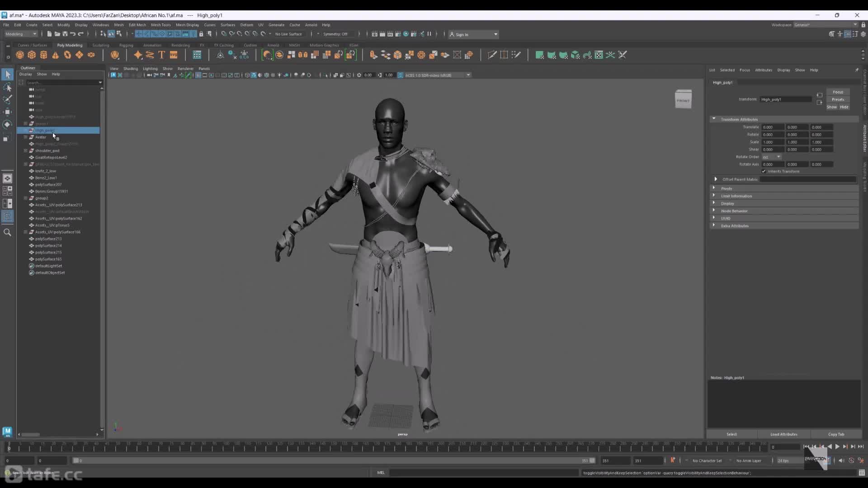Screen dimensions: 868x488
Task: Switch to the Sculpting shelf tab
Action: tap(100, 45)
